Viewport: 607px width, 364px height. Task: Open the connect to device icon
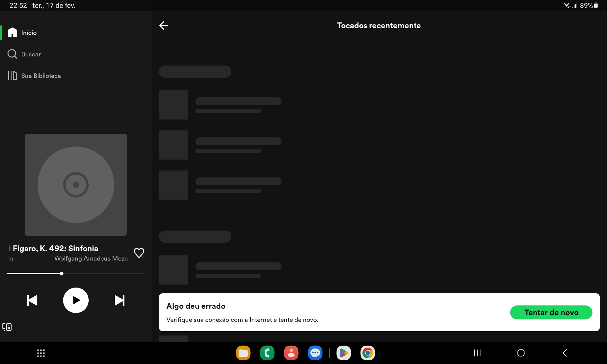click(7, 327)
